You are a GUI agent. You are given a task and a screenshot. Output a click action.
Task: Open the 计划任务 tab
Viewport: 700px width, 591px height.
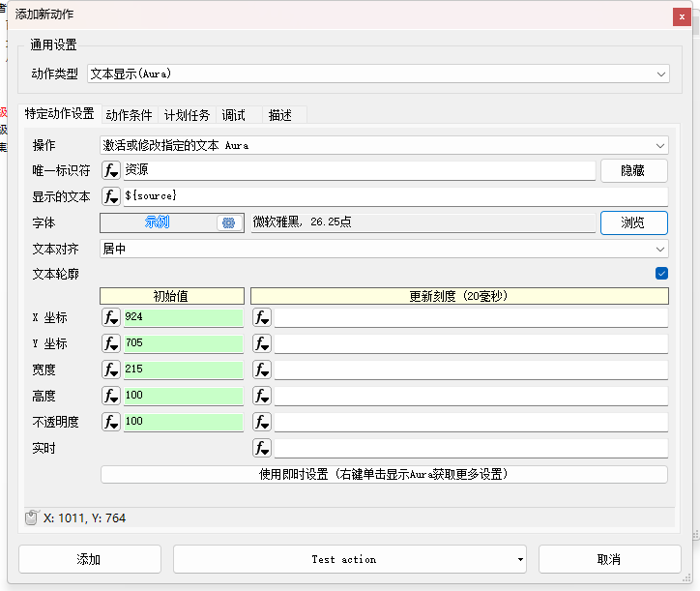187,115
